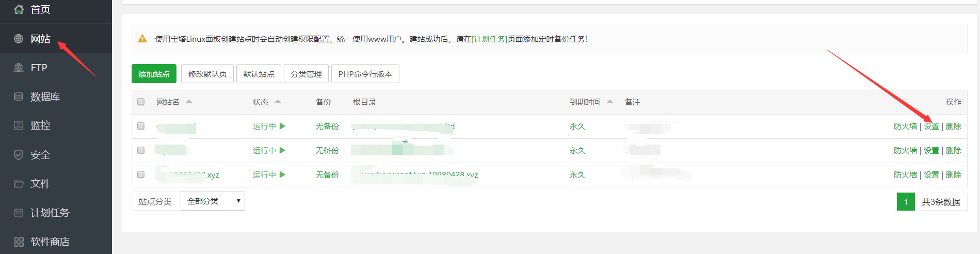Check the first site row checkbox

[x=141, y=126]
